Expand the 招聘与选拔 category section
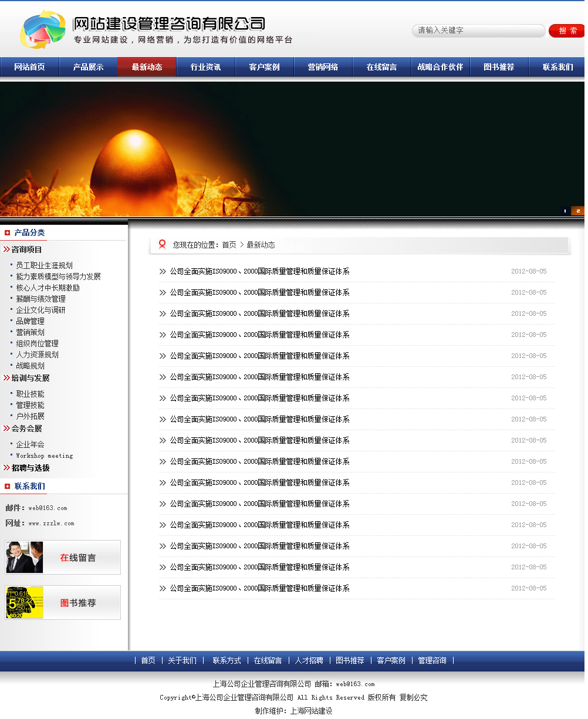Screen dimensions: 588x719 point(30,468)
